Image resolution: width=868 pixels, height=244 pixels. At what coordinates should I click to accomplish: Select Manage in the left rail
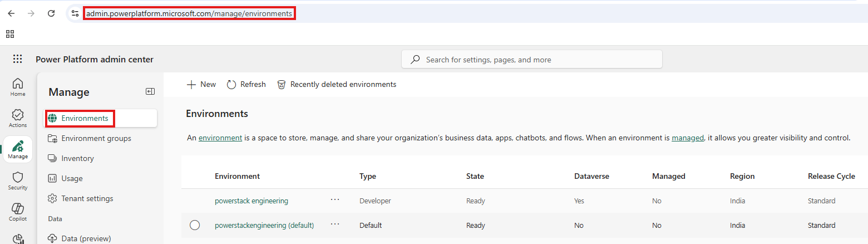coord(18,149)
